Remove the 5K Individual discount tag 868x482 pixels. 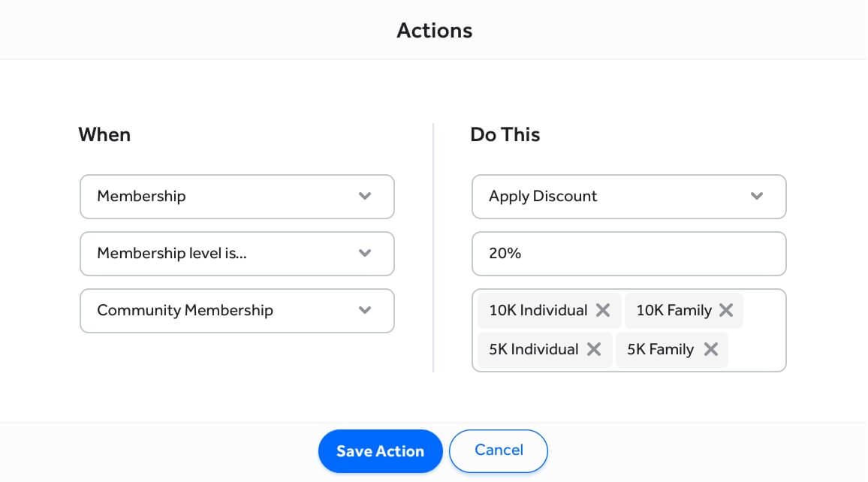pos(594,349)
